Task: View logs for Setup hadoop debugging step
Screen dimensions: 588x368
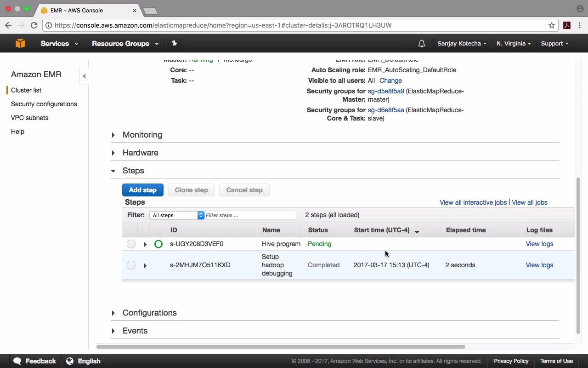Action: [x=539, y=265]
